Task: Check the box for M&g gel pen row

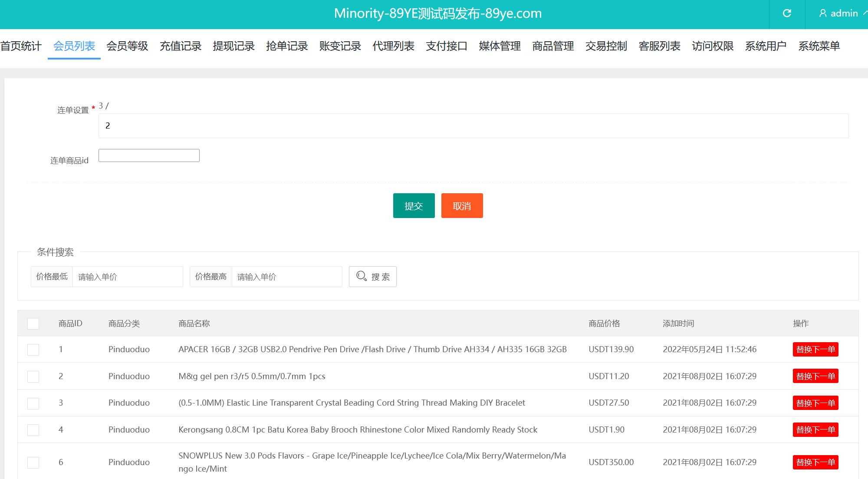Action: coord(33,377)
